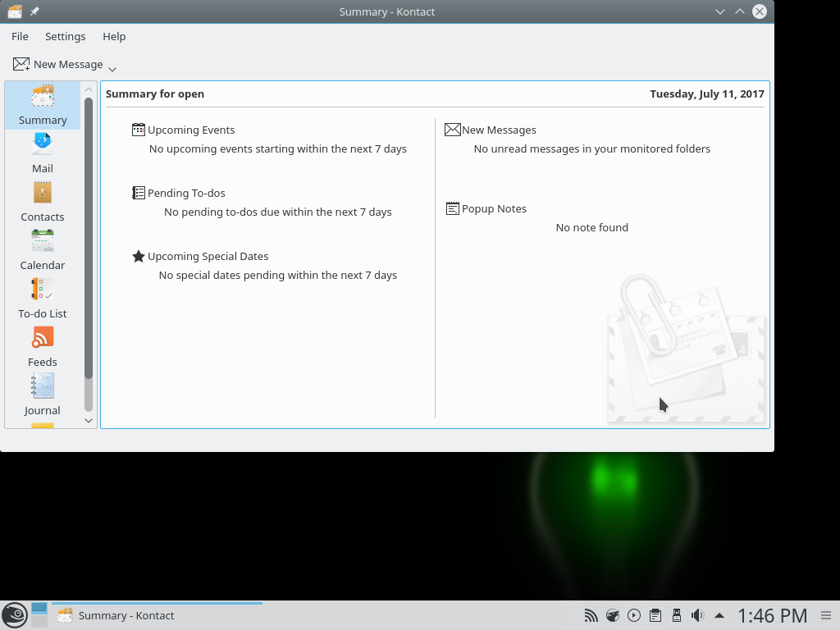Screen dimensions: 840x630
Task: Go to the Journal component
Action: [x=43, y=395]
